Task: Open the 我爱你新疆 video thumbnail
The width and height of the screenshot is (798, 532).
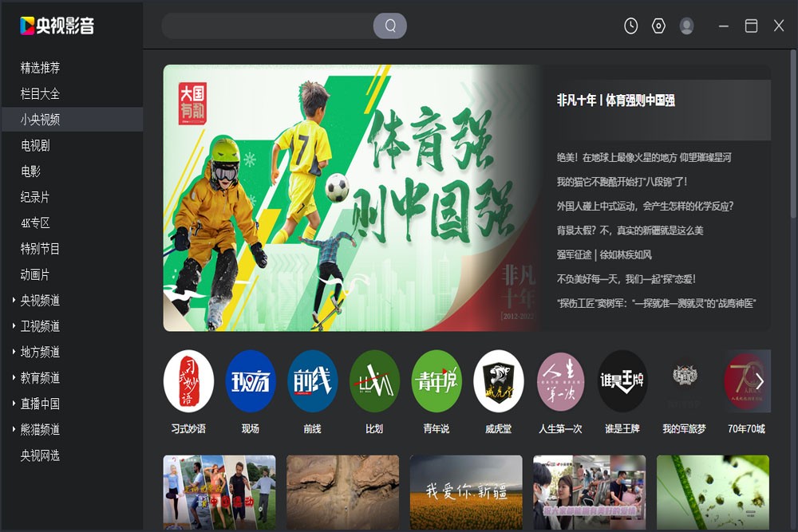Action: pyautogui.click(x=466, y=492)
